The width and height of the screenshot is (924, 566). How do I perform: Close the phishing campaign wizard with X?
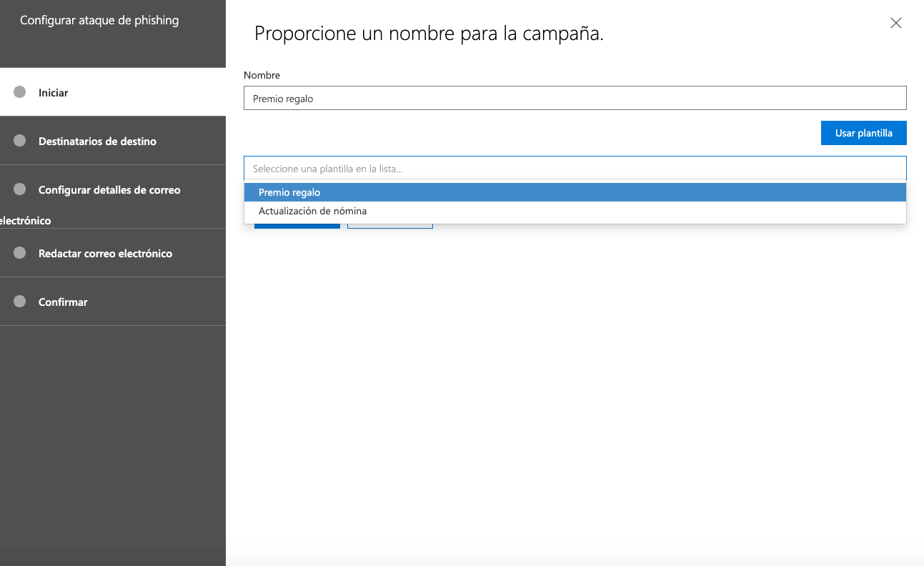pos(895,23)
